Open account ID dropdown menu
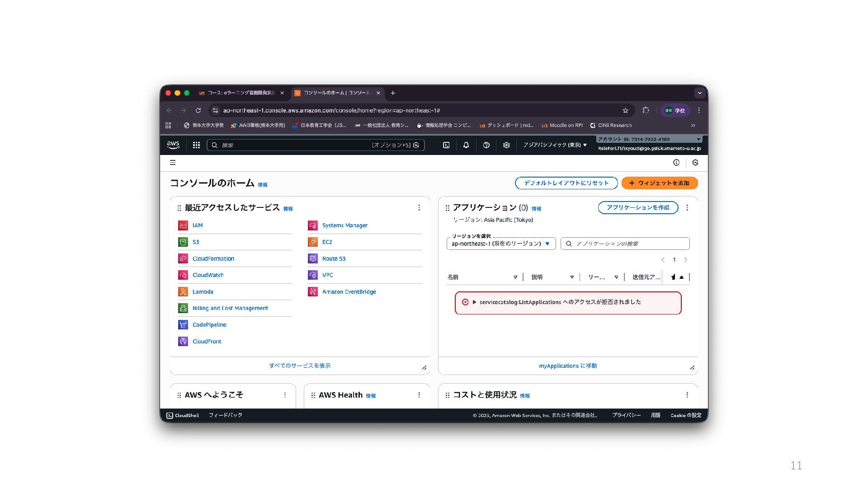Image resolution: width=868 pixels, height=488 pixels. pyautogui.click(x=649, y=139)
